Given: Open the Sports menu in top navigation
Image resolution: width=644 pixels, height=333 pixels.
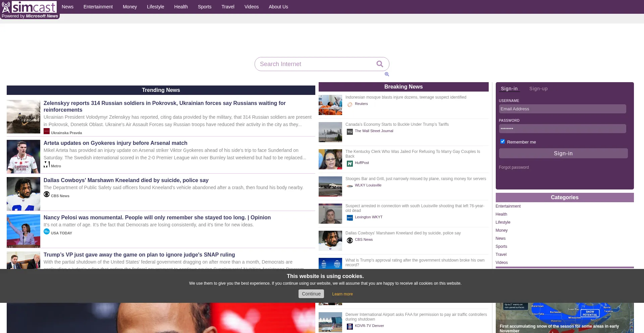Looking at the screenshot, I should (x=205, y=7).
